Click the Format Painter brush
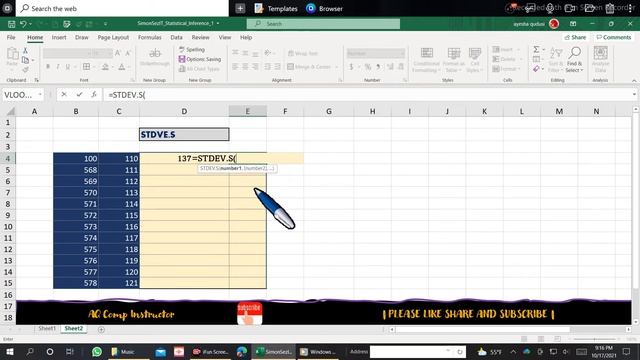The width and height of the screenshot is (640, 360). point(25,70)
